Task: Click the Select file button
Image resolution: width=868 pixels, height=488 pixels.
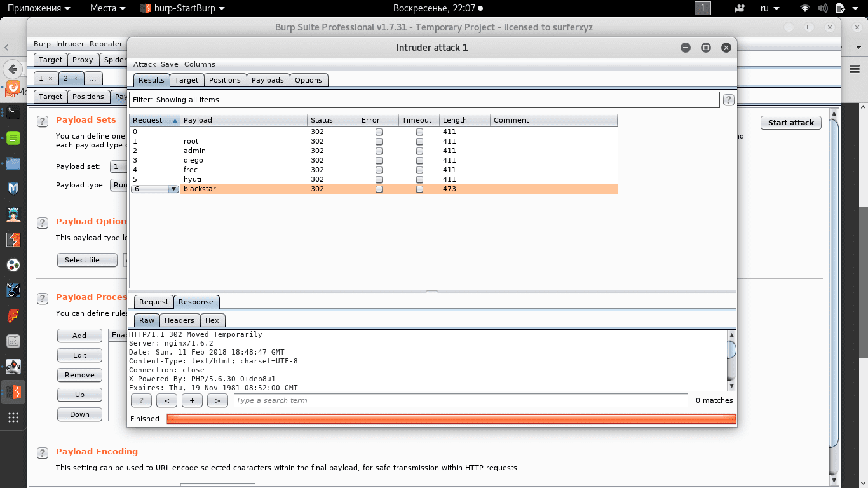Action: pos(87,260)
